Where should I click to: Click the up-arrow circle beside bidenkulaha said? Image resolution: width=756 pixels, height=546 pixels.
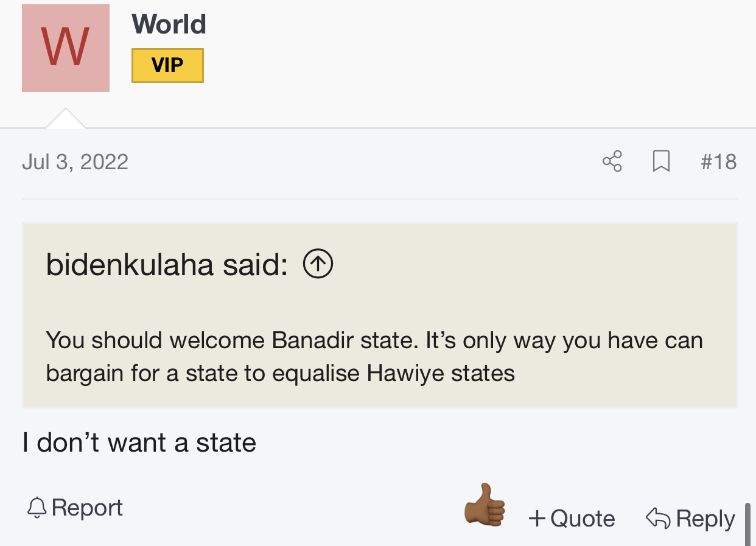[318, 264]
